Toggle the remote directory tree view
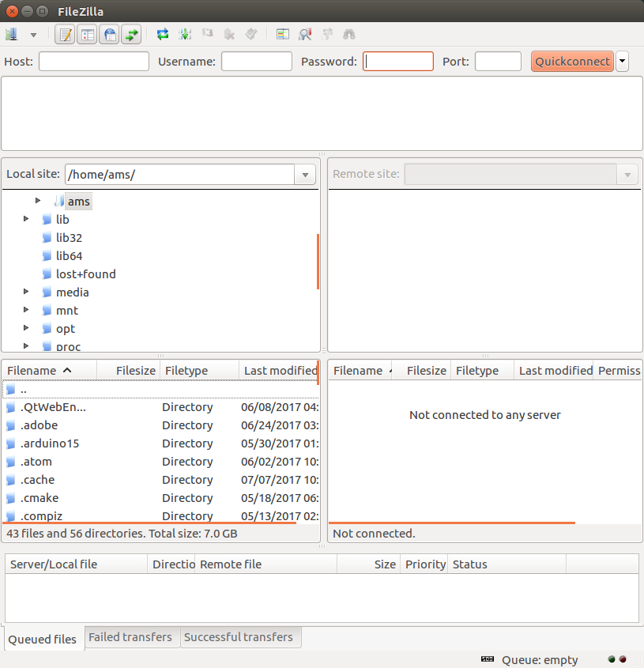This screenshot has height=668, width=644. coord(109,34)
